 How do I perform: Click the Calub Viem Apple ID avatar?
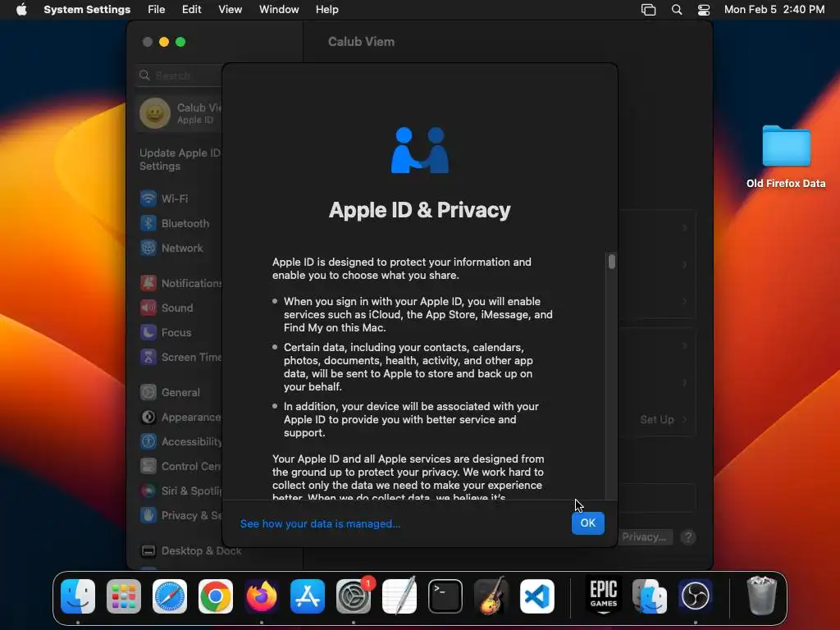tap(155, 113)
